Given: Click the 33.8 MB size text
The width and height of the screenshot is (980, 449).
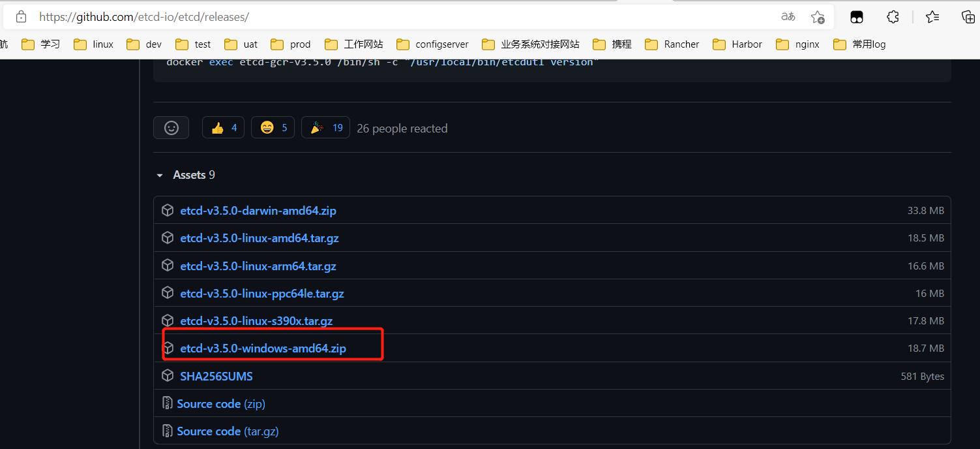Looking at the screenshot, I should coord(926,211).
